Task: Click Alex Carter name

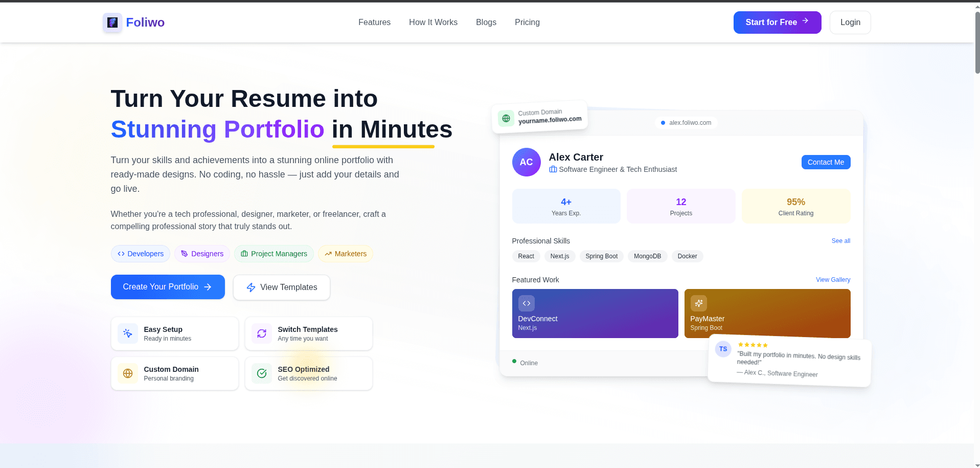Action: pyautogui.click(x=576, y=157)
